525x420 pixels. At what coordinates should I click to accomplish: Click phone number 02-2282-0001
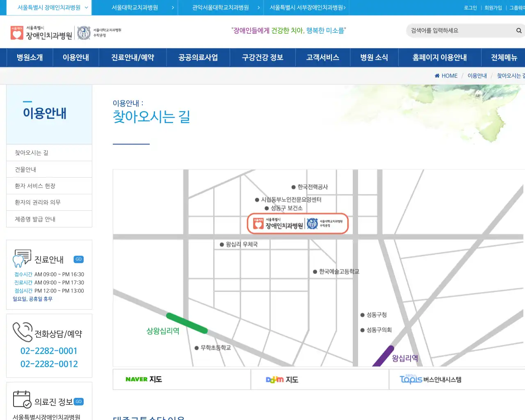(x=49, y=351)
